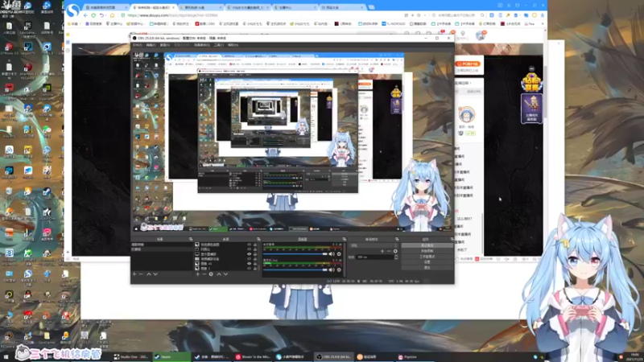Toggle visibility of last Image source

tap(249, 269)
